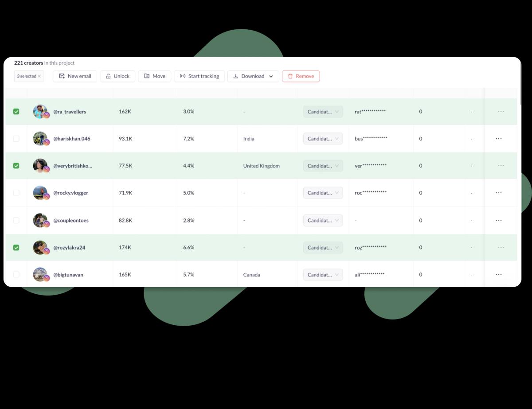Click the 'India' location cell

click(x=249, y=139)
